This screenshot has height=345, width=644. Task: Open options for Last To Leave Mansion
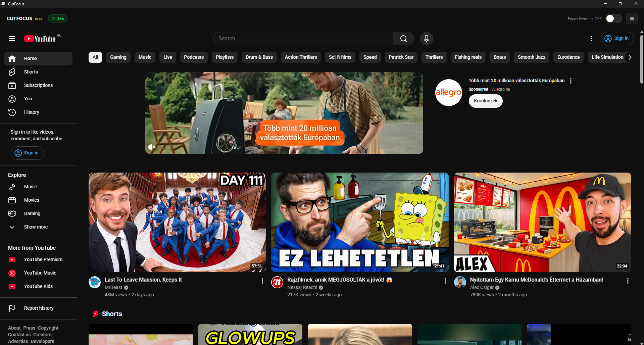pyautogui.click(x=262, y=281)
